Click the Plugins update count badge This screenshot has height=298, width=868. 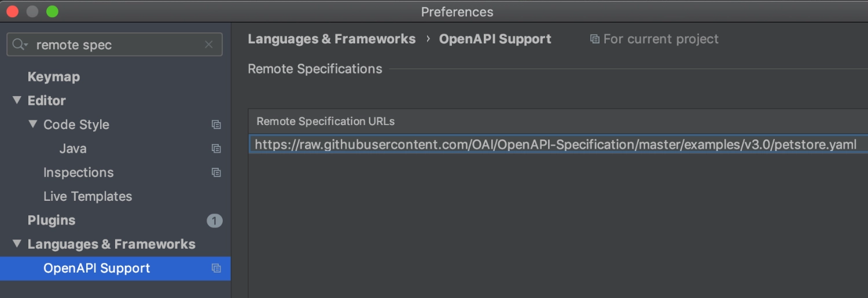coord(215,220)
